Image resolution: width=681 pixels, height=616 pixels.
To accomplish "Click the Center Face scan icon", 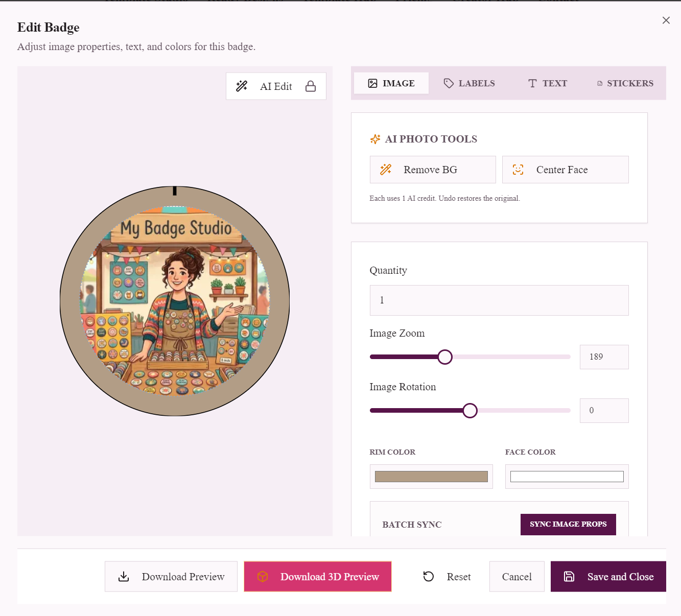I will pos(518,170).
